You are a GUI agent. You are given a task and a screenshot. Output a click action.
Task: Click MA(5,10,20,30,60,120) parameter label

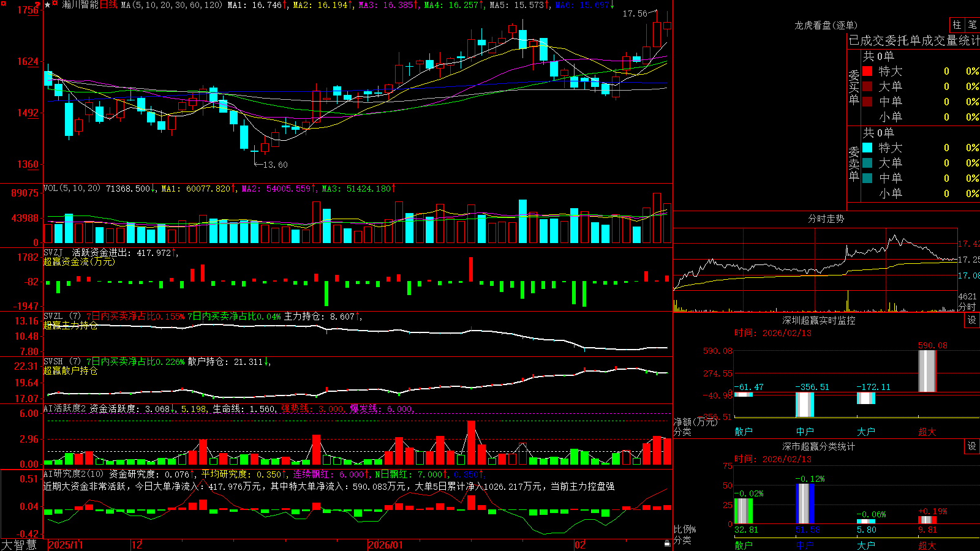(x=172, y=5)
